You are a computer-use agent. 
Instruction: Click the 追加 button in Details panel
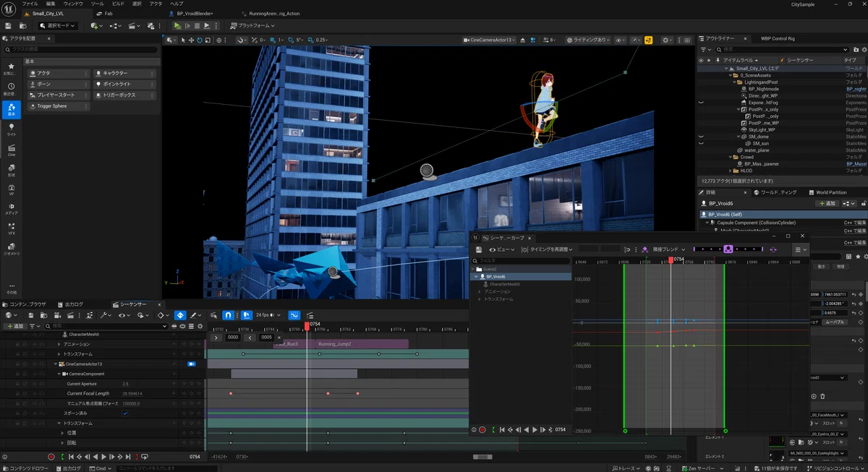point(827,203)
